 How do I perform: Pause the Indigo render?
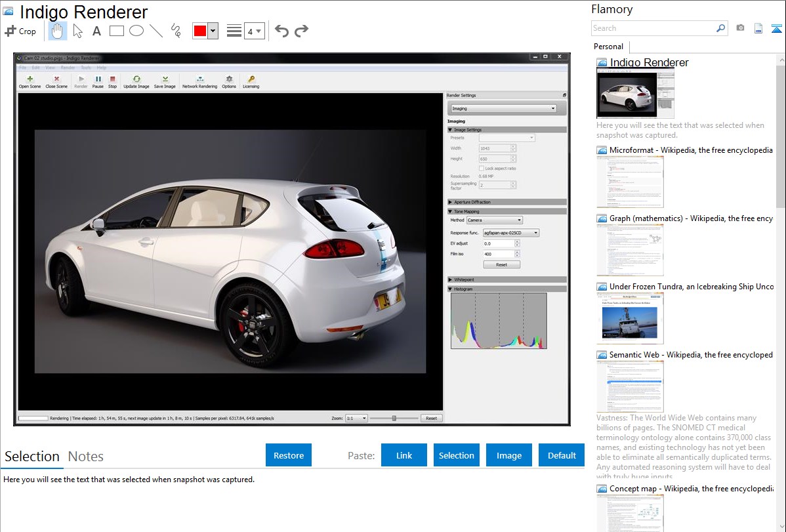point(98,82)
